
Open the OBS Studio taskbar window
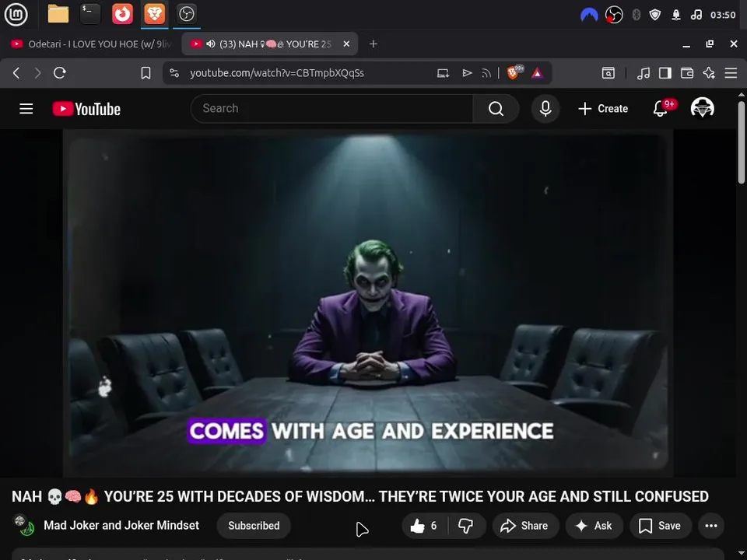click(186, 14)
